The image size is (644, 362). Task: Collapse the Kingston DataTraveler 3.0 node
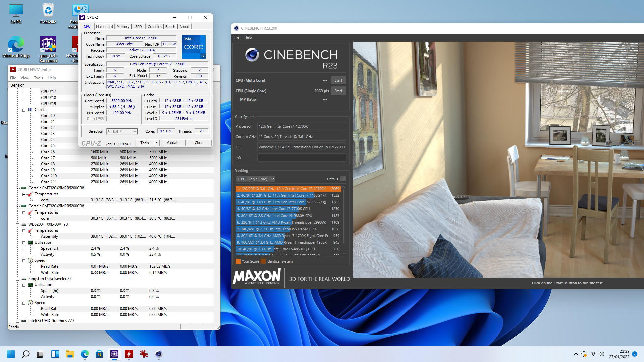[18, 279]
